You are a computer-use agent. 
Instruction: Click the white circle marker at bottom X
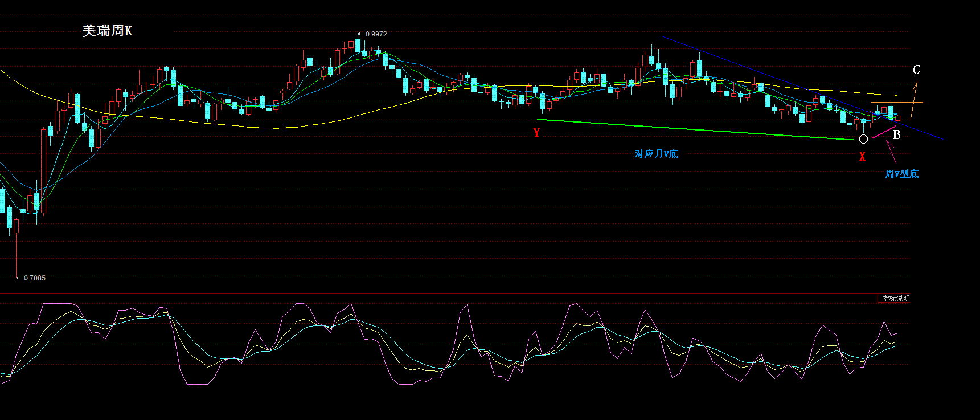click(863, 139)
